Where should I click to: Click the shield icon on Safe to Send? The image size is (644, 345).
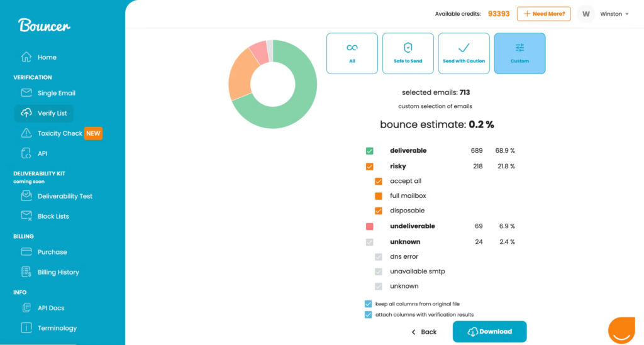(x=408, y=48)
